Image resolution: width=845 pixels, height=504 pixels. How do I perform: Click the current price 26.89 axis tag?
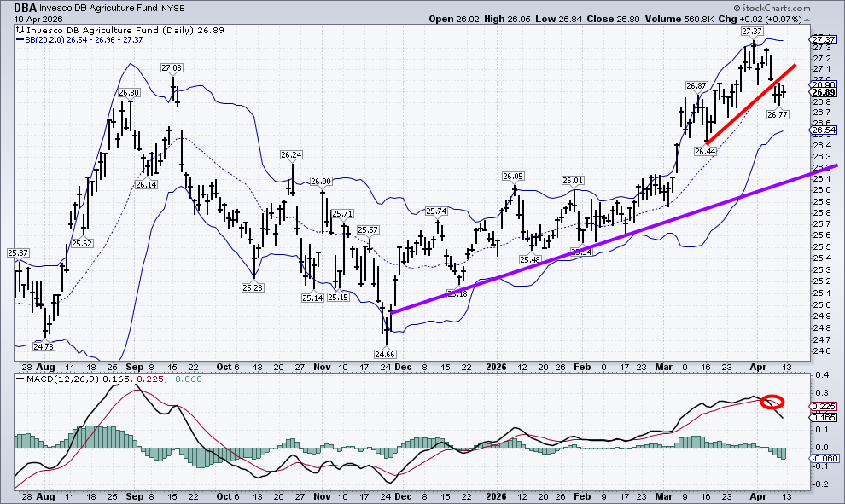[823, 92]
